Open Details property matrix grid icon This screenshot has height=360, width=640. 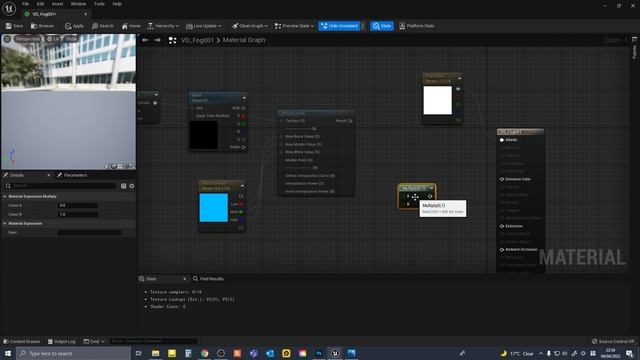(124, 186)
